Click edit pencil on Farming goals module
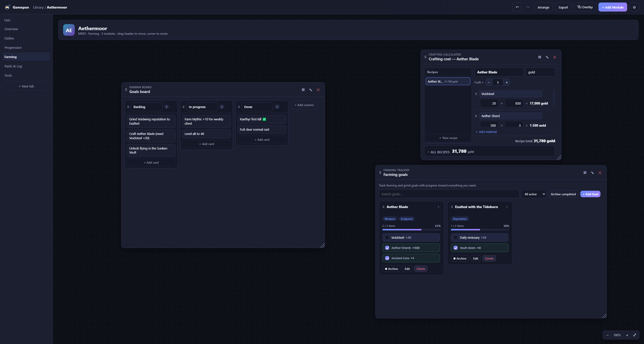This screenshot has width=644, height=344. pos(592,173)
